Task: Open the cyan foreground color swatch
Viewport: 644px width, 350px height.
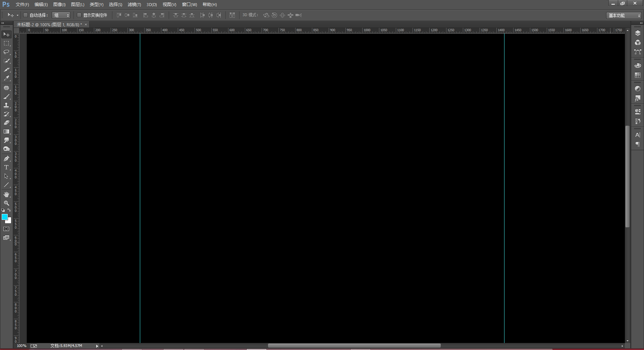Action: (x=4, y=217)
